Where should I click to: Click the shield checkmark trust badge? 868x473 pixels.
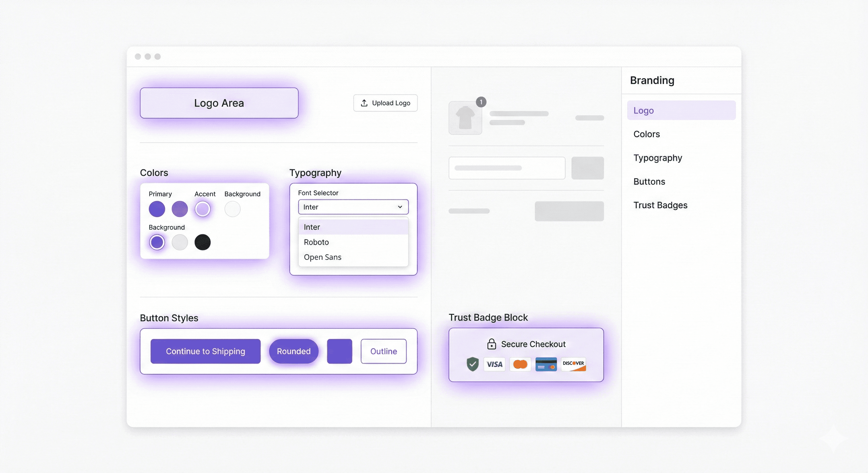coord(473,365)
